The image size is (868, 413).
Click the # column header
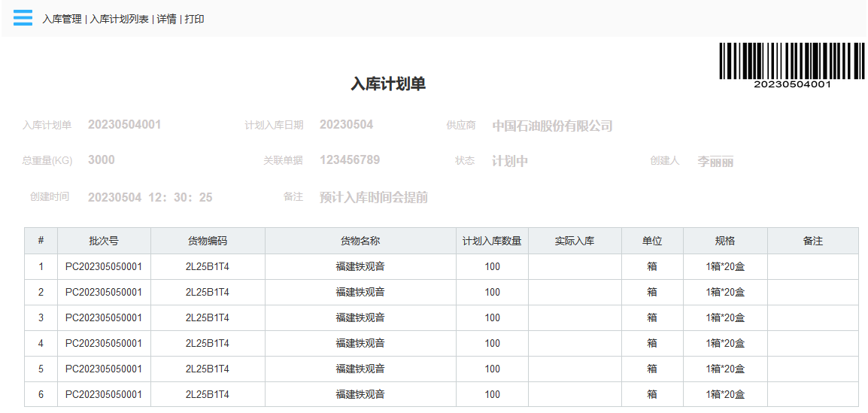41,241
